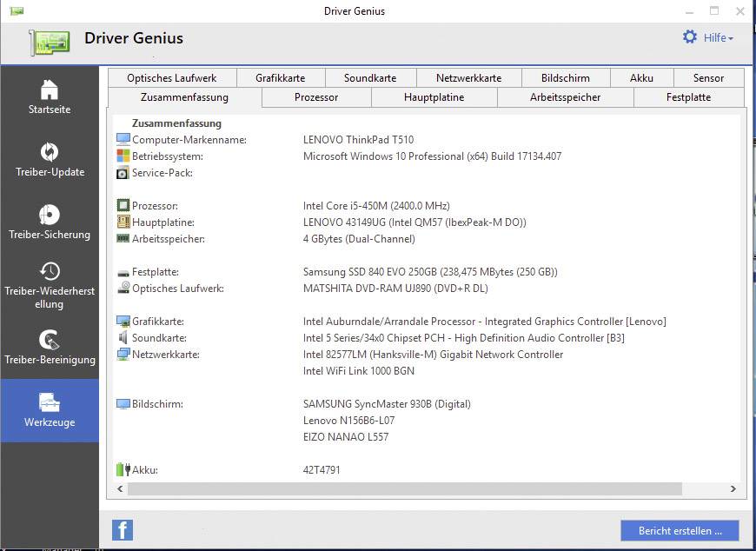Image resolution: width=756 pixels, height=551 pixels.
Task: Select the Sensor tab
Action: pos(708,77)
